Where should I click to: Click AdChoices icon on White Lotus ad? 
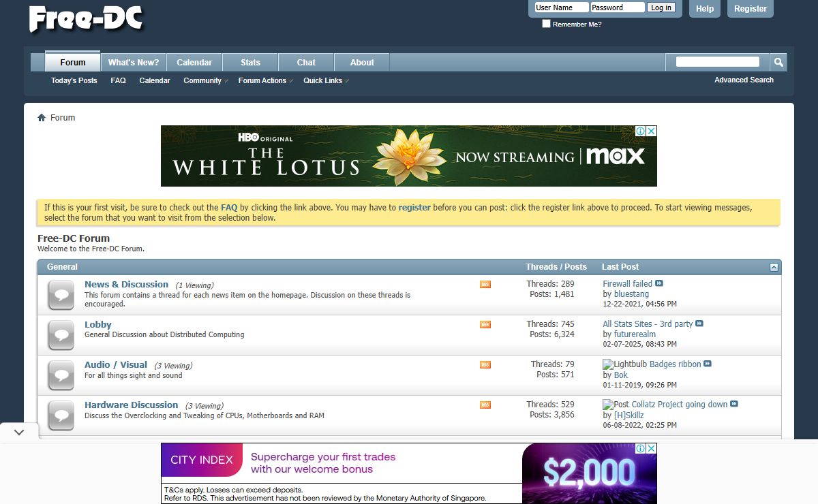[641, 131]
